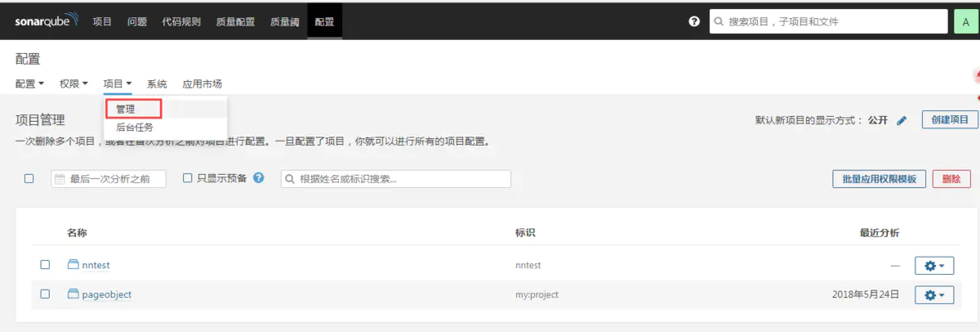Select the 配置 tab in top bar
Viewport: 980px width, 332px height.
(x=324, y=22)
